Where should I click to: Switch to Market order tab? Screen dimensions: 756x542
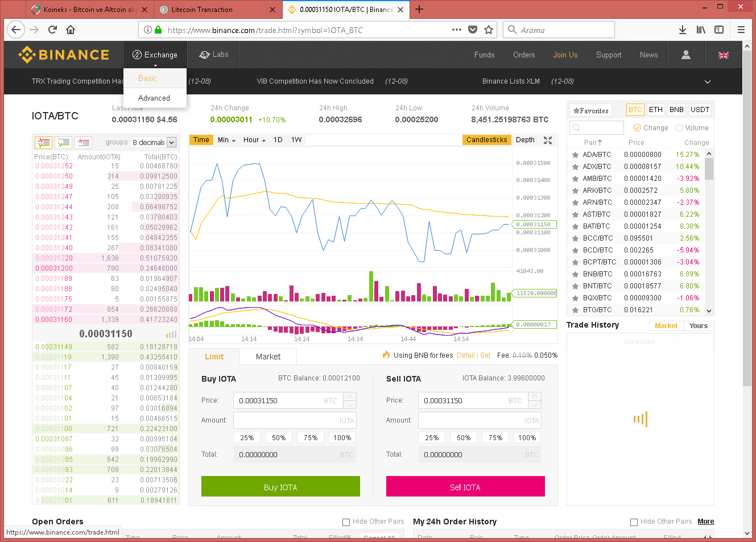point(268,357)
